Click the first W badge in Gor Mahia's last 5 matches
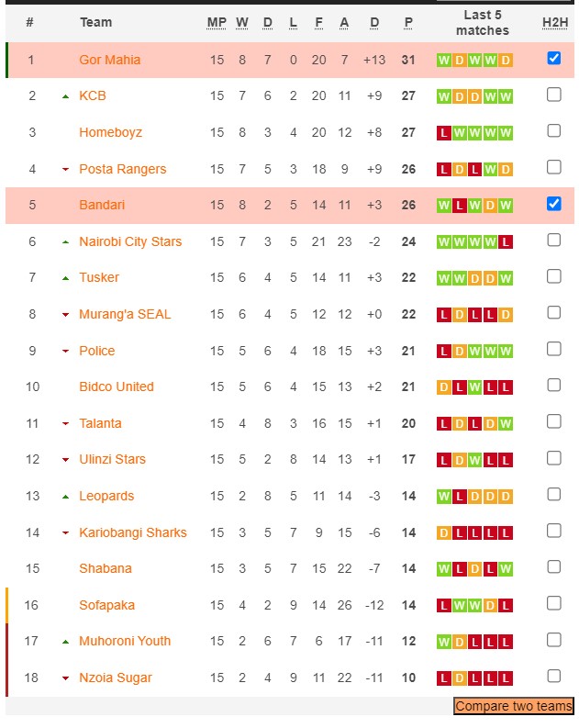 pos(444,61)
